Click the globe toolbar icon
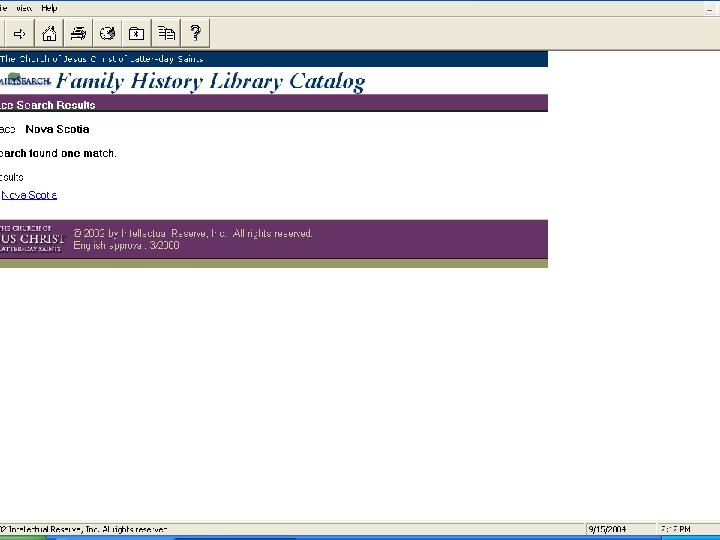 click(x=107, y=34)
